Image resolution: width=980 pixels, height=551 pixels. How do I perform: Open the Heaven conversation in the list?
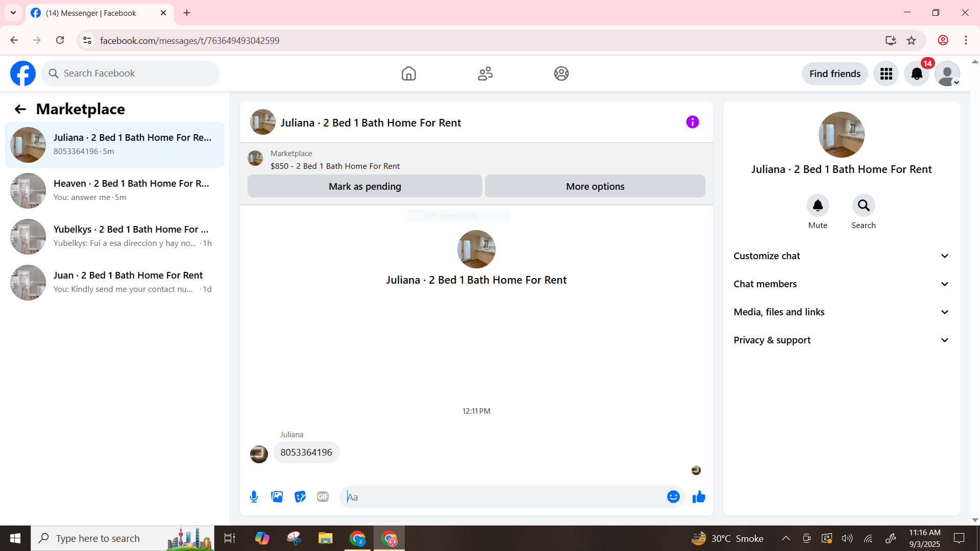click(115, 191)
